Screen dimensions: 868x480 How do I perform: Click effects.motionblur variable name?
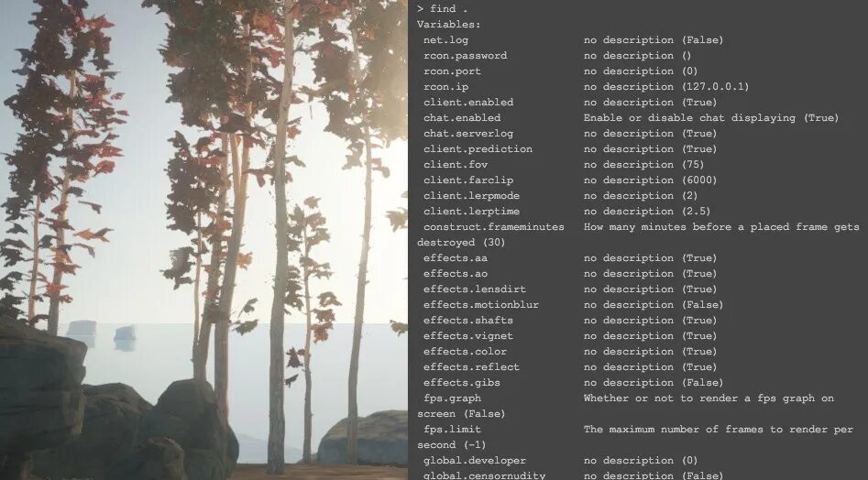(x=481, y=304)
